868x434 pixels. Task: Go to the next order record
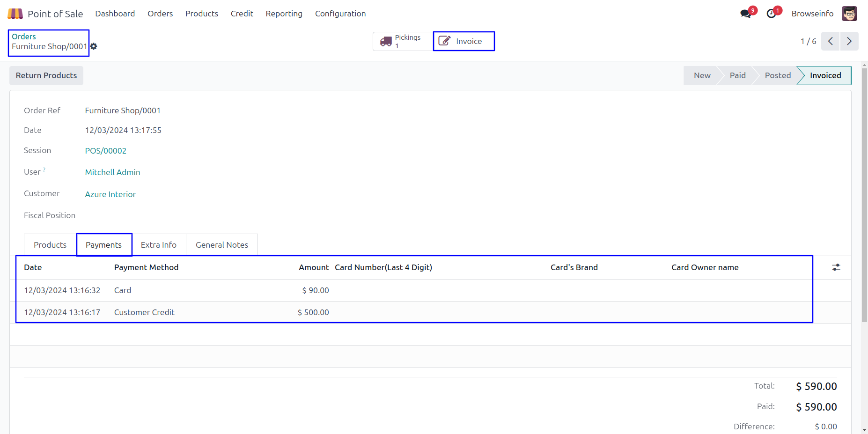tap(849, 41)
